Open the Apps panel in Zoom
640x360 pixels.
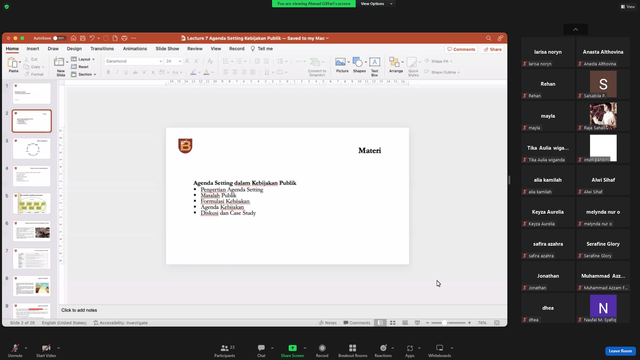click(410, 350)
